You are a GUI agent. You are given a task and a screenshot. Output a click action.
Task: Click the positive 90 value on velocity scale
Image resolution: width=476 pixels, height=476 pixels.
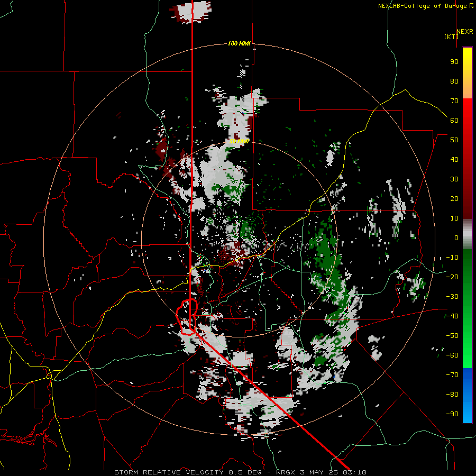coord(454,62)
